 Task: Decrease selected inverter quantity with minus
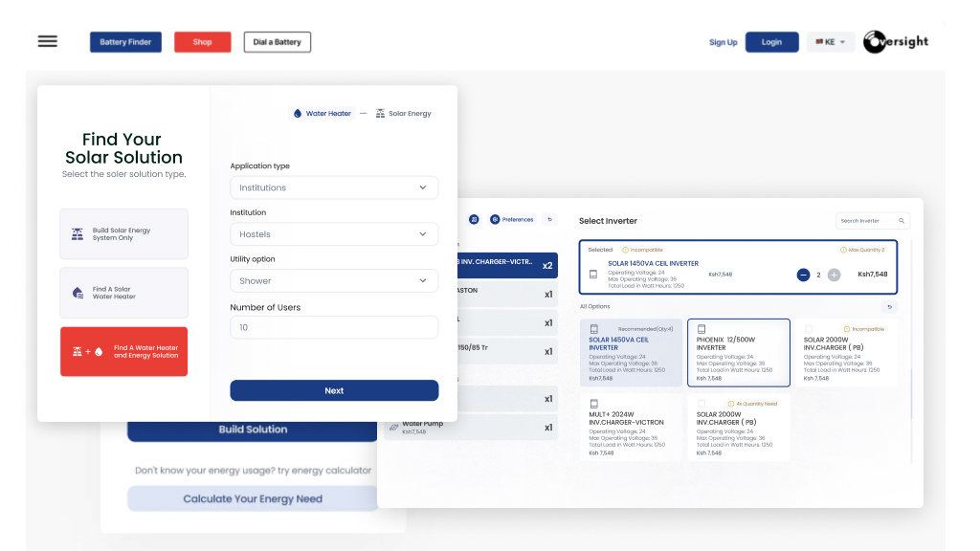tap(803, 275)
